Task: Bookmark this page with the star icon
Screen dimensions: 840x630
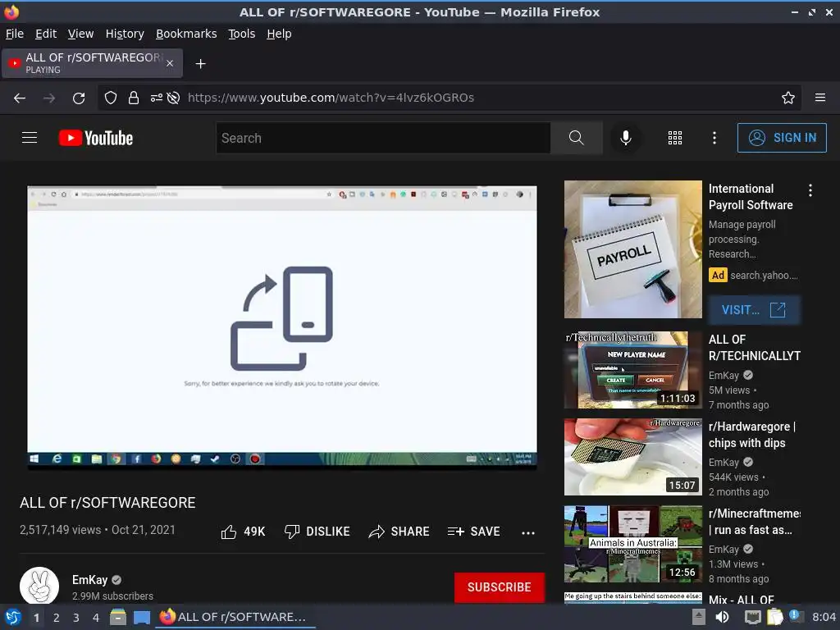Action: pyautogui.click(x=787, y=98)
